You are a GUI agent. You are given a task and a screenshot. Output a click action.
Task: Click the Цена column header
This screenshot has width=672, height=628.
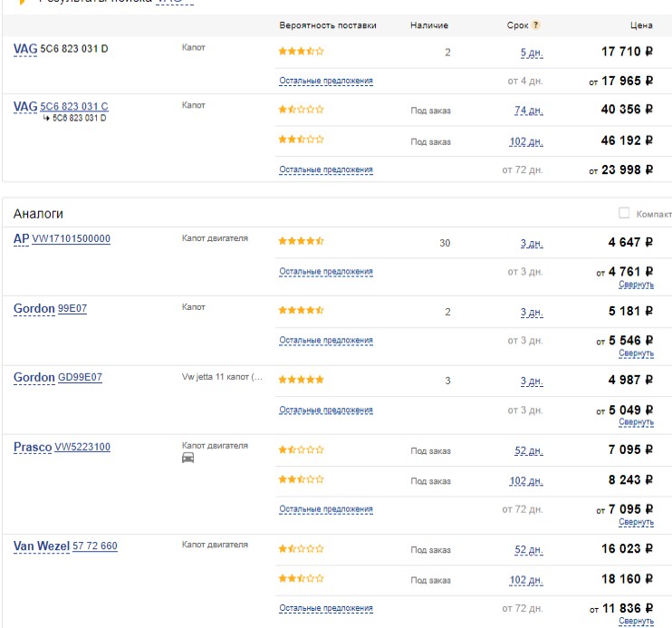(641, 25)
